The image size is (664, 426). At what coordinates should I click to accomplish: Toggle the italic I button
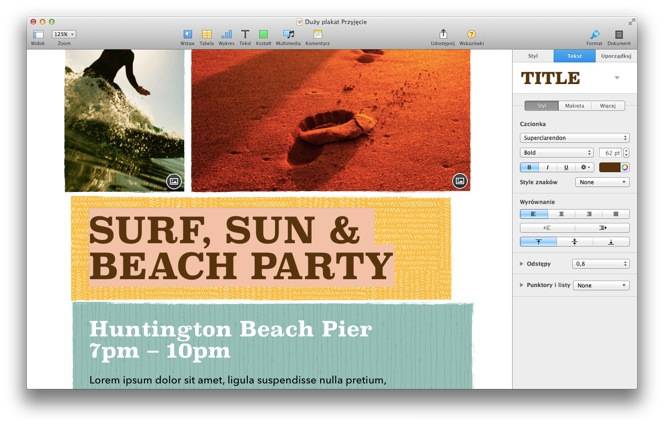tap(548, 167)
